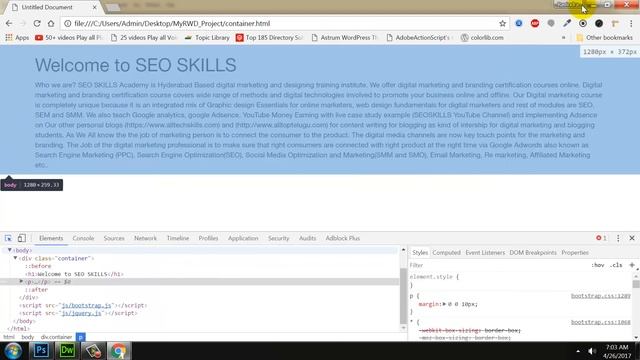Image resolution: width=640 pixels, height=360 pixels.
Task: Open Event Listeners tab
Action: click(485, 253)
